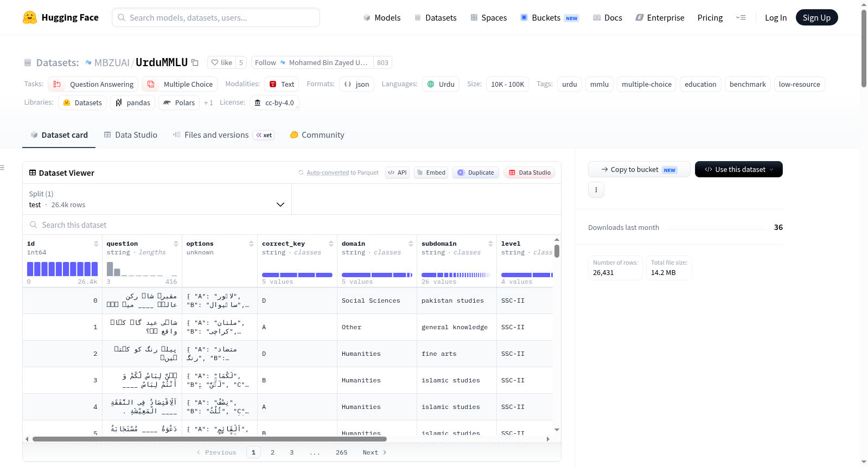
Task: Like the dataset with the heart button
Action: (221, 62)
